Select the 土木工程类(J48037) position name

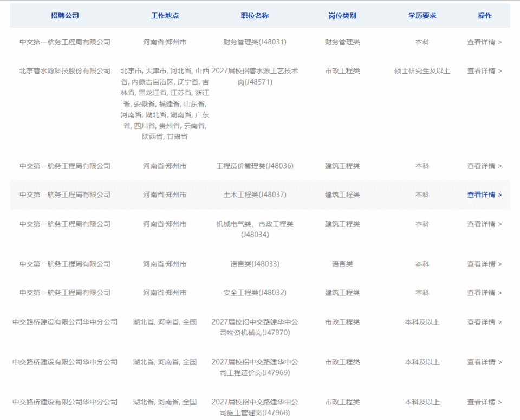(255, 195)
